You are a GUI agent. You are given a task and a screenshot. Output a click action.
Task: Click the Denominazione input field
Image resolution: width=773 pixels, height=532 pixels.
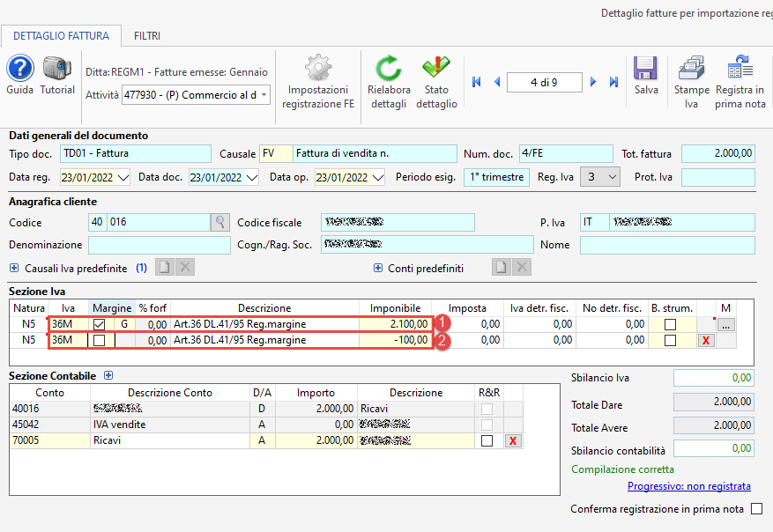tap(160, 245)
